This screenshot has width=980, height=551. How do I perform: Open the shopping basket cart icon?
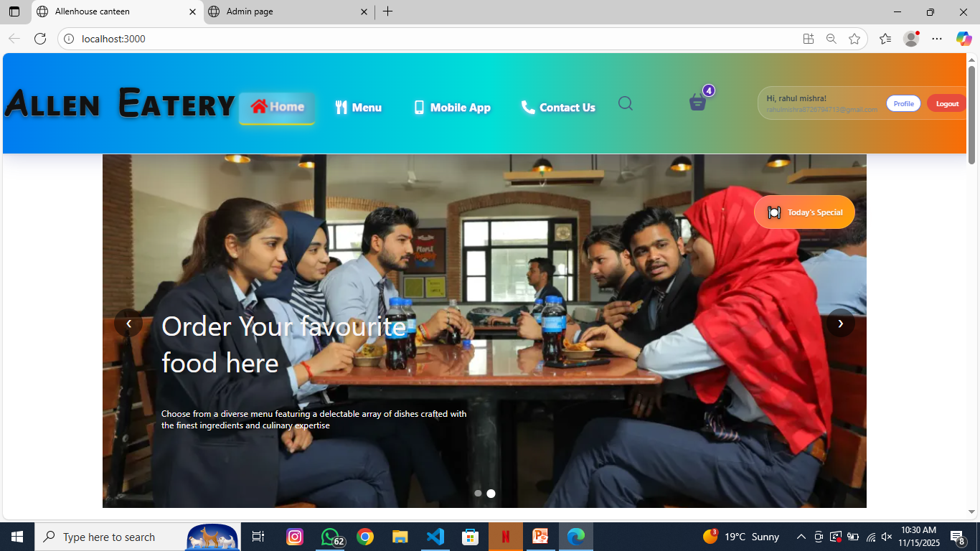click(x=697, y=103)
